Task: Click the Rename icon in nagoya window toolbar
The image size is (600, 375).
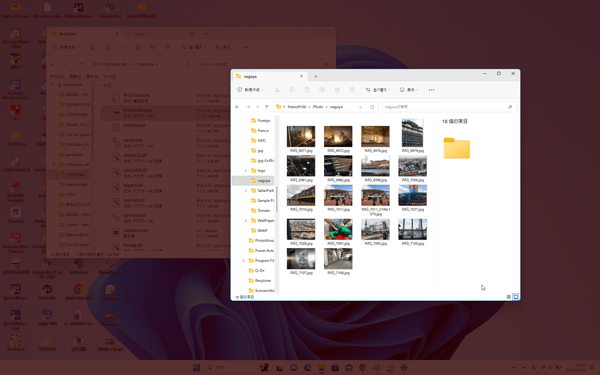Action: [x=322, y=90]
